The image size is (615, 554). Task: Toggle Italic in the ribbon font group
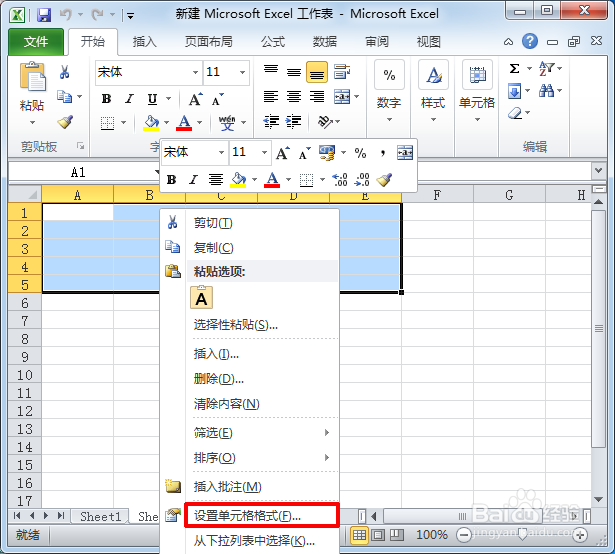[x=129, y=99]
